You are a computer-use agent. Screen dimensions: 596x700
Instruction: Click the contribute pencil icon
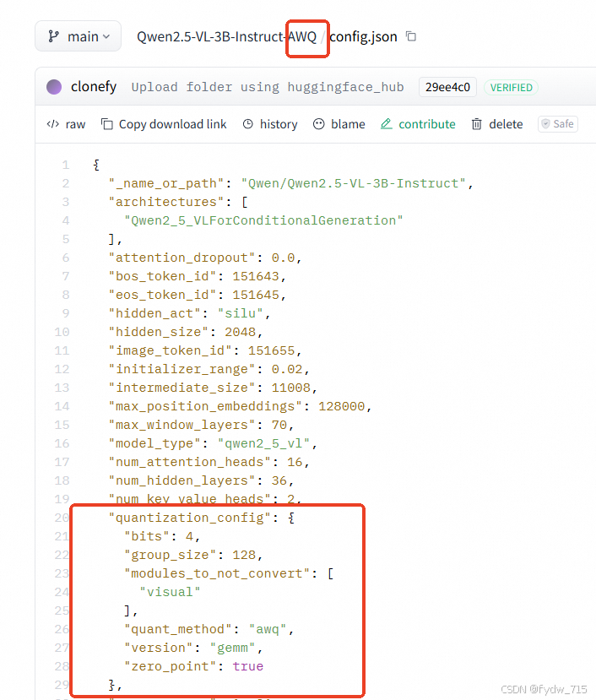pos(386,124)
